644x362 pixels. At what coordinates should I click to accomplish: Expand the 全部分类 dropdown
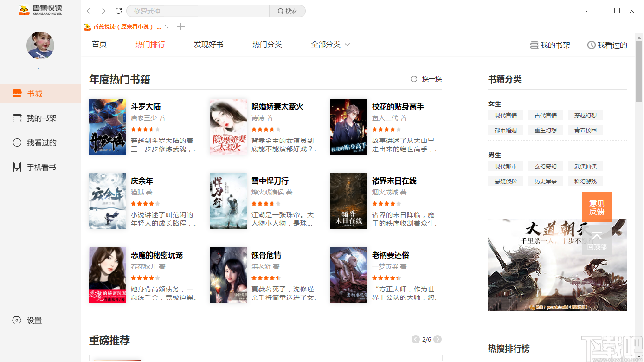coord(330,45)
